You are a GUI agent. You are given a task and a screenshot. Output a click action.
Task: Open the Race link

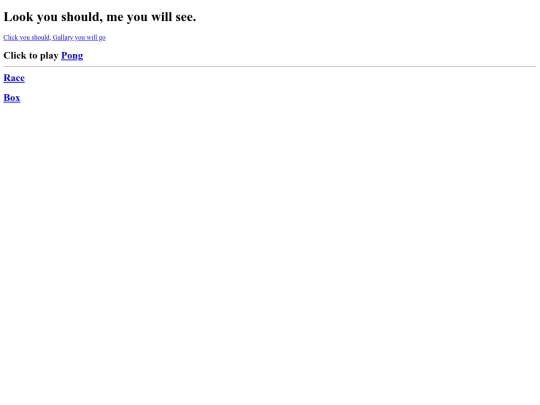[14, 78]
